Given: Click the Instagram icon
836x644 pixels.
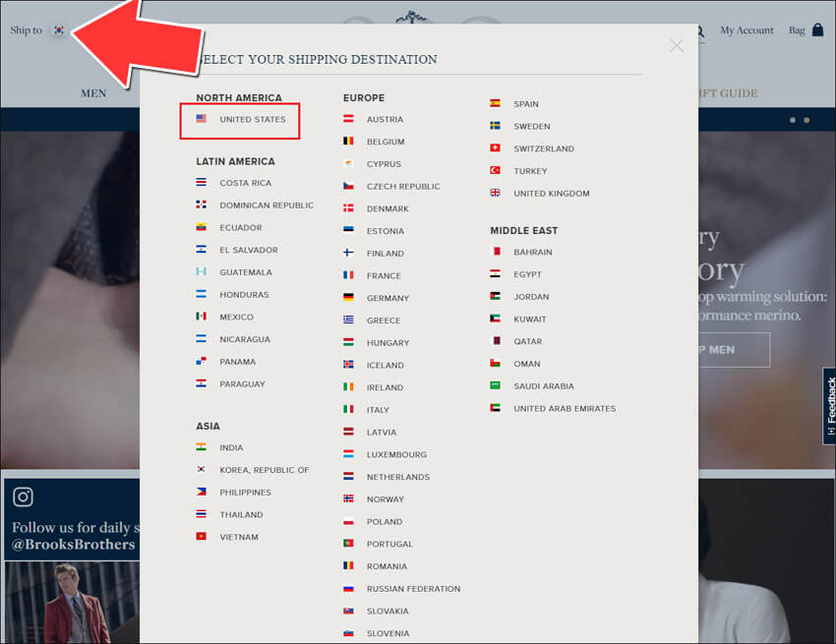Looking at the screenshot, I should pos(23,497).
